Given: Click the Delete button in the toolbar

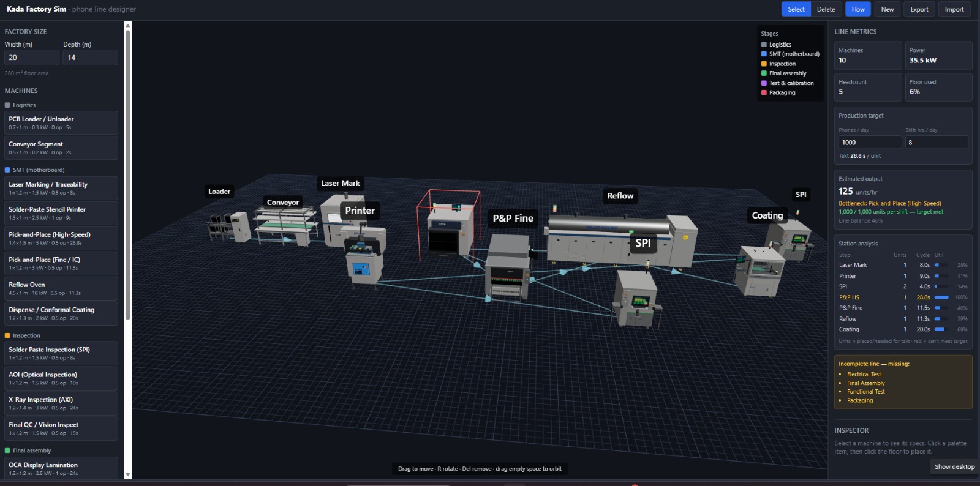Looking at the screenshot, I should point(826,9).
